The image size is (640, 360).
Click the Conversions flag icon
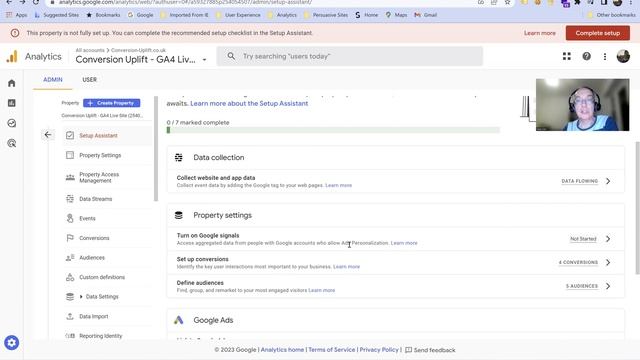pyautogui.click(x=70, y=238)
